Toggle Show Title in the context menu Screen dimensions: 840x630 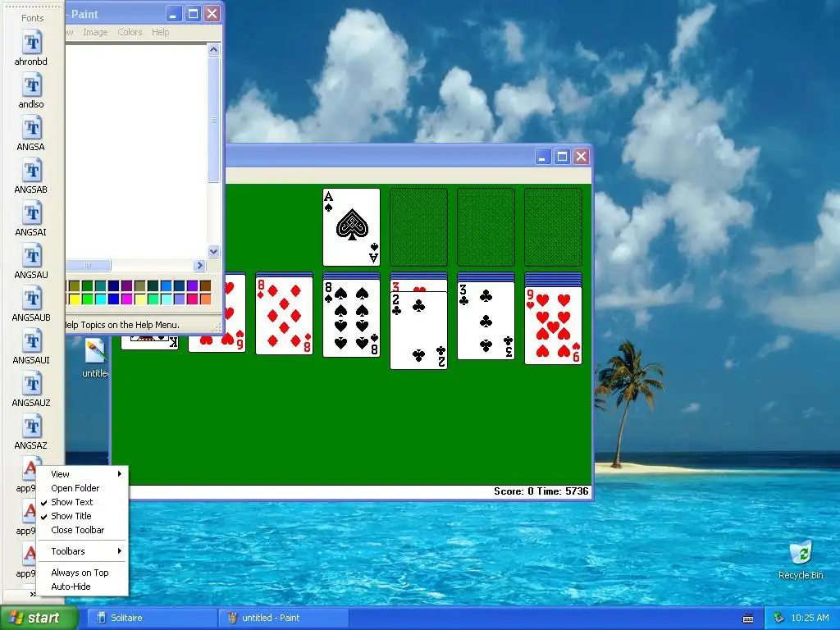tap(82, 516)
